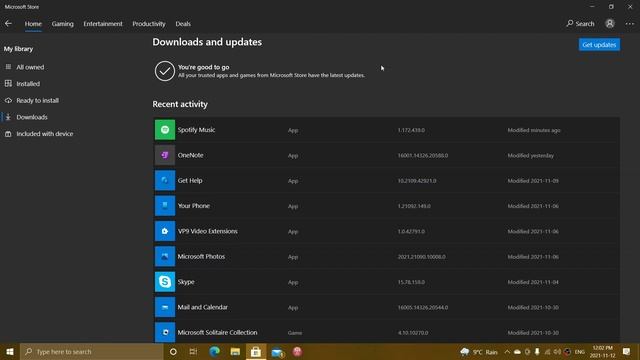Click the Your Phone name text
Screen dimensions: 640x360
(x=193, y=206)
